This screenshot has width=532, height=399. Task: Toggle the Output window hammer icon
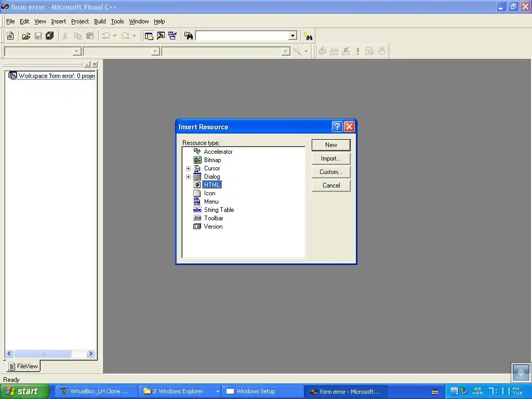coord(161,36)
